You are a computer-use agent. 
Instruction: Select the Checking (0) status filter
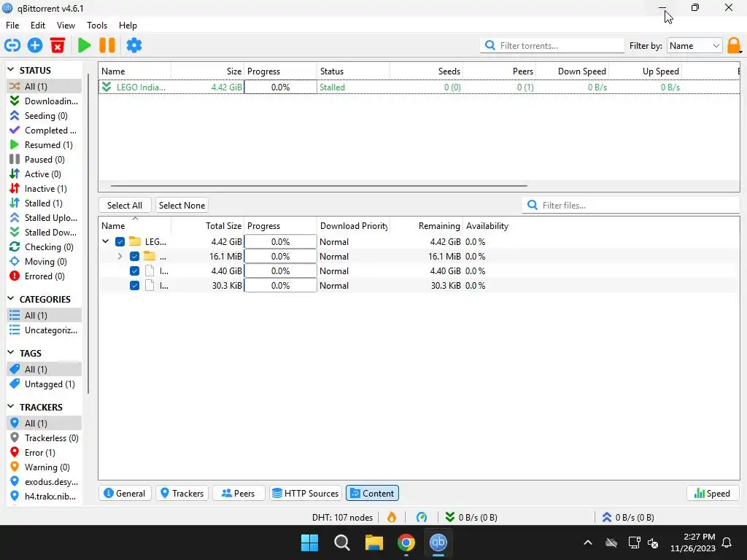coord(44,247)
